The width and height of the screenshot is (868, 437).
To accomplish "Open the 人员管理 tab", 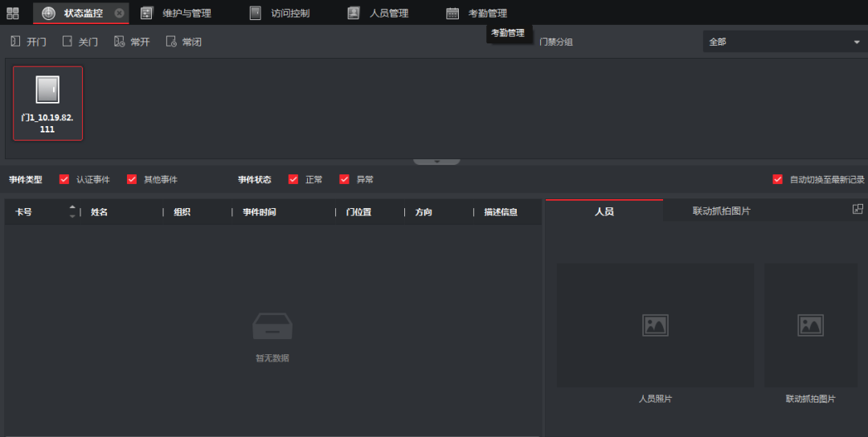I will click(x=378, y=13).
